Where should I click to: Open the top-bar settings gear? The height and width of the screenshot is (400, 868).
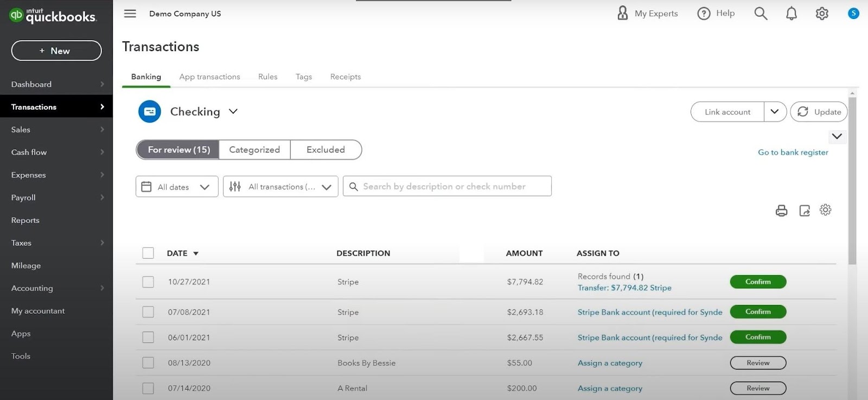click(x=822, y=14)
